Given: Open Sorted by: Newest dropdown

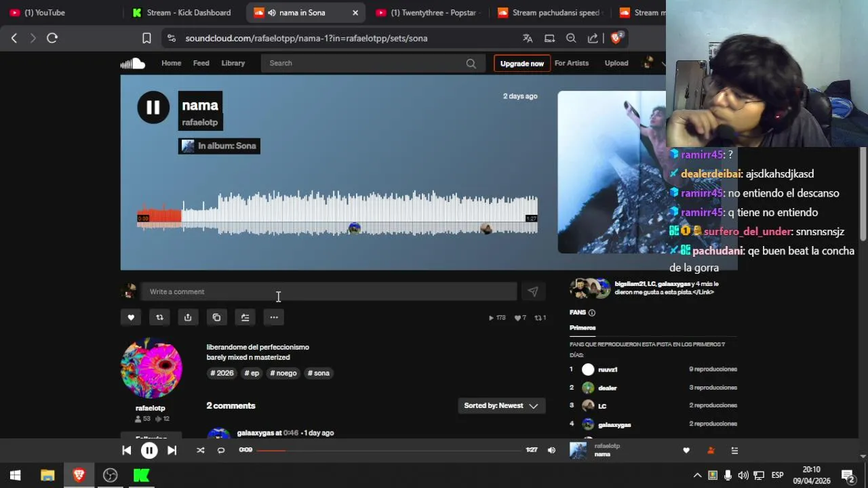Looking at the screenshot, I should (x=501, y=405).
